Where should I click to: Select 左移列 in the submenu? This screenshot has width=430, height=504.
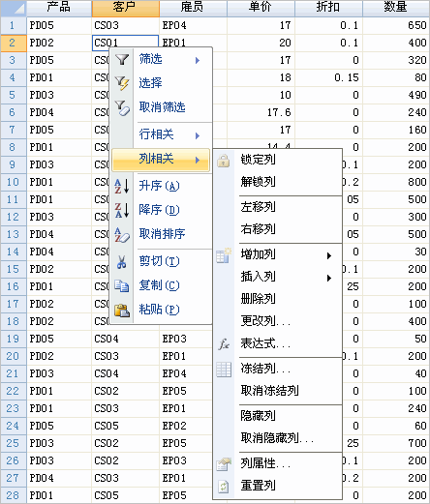tap(278, 207)
